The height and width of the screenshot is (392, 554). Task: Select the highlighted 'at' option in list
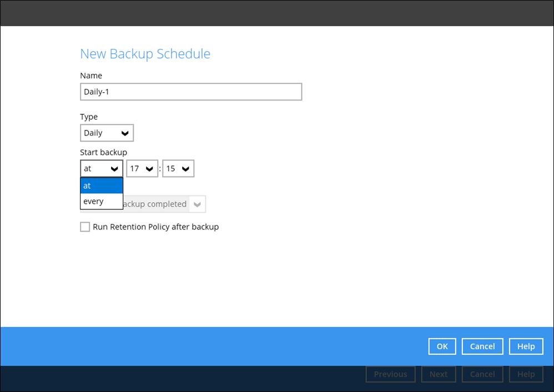tap(101, 185)
